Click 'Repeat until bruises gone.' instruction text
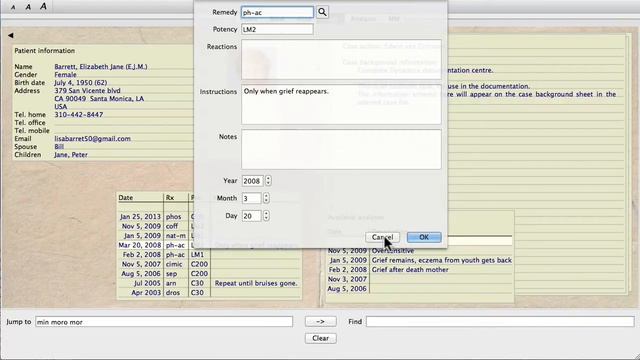 256,283
